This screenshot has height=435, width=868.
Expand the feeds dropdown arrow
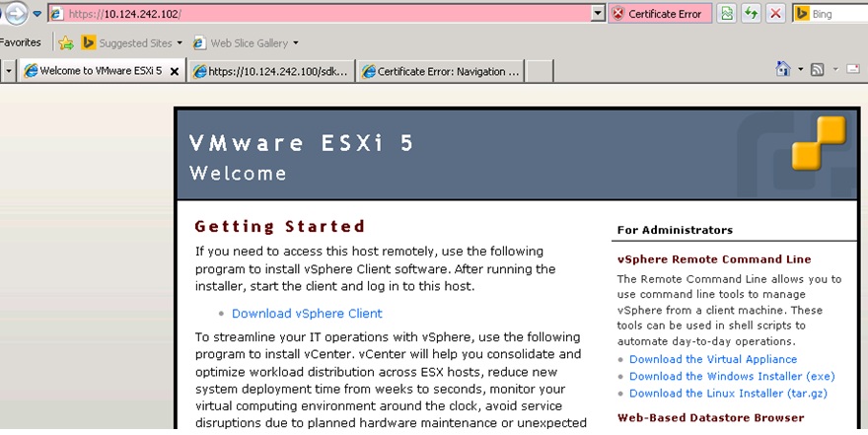(x=835, y=69)
